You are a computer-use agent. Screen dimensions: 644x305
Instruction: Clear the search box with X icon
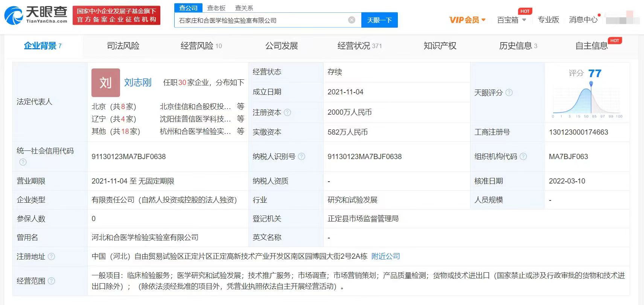tap(352, 20)
